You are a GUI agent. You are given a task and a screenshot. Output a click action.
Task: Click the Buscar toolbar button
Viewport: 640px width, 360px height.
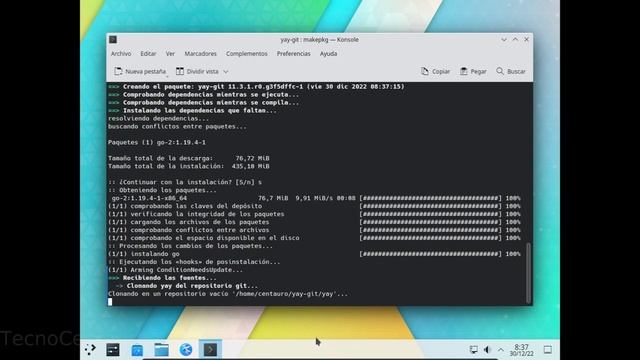coord(511,71)
